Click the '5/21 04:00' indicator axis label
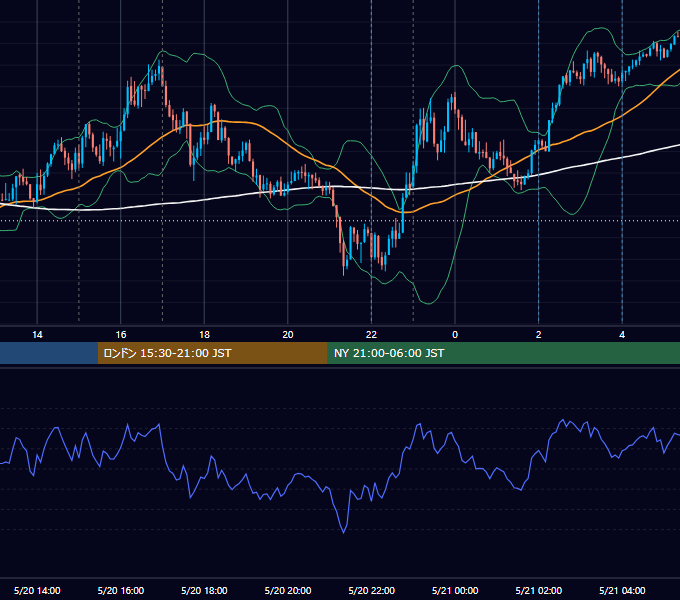 (x=622, y=590)
